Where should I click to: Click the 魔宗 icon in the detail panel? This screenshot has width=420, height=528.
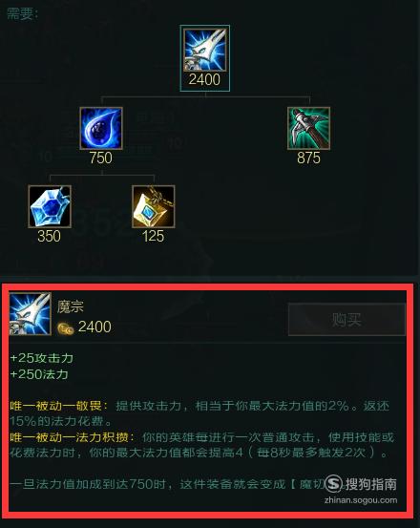(x=30, y=314)
